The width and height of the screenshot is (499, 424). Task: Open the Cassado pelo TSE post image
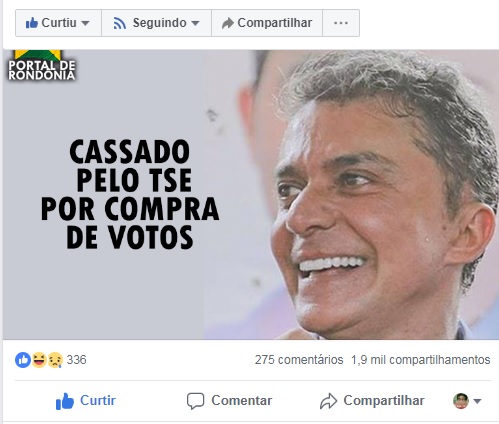tap(251, 195)
